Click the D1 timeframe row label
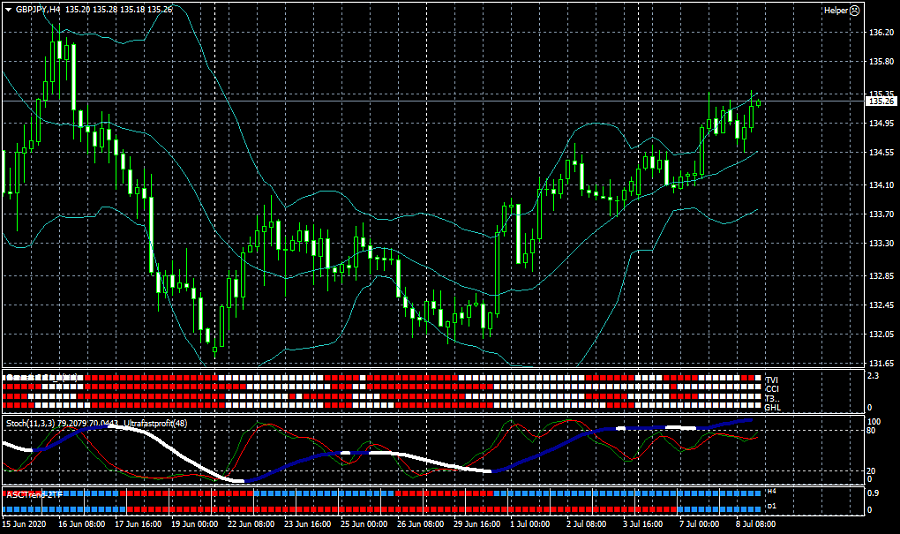Screen dimensions: 900x534 pyautogui.click(x=771, y=507)
